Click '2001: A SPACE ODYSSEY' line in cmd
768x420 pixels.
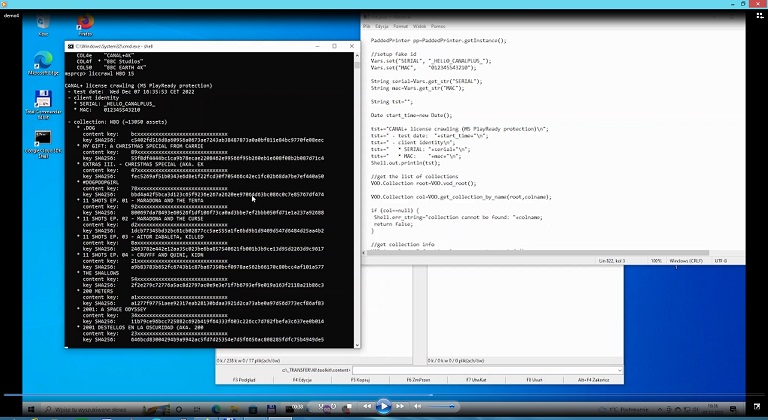coord(114,309)
